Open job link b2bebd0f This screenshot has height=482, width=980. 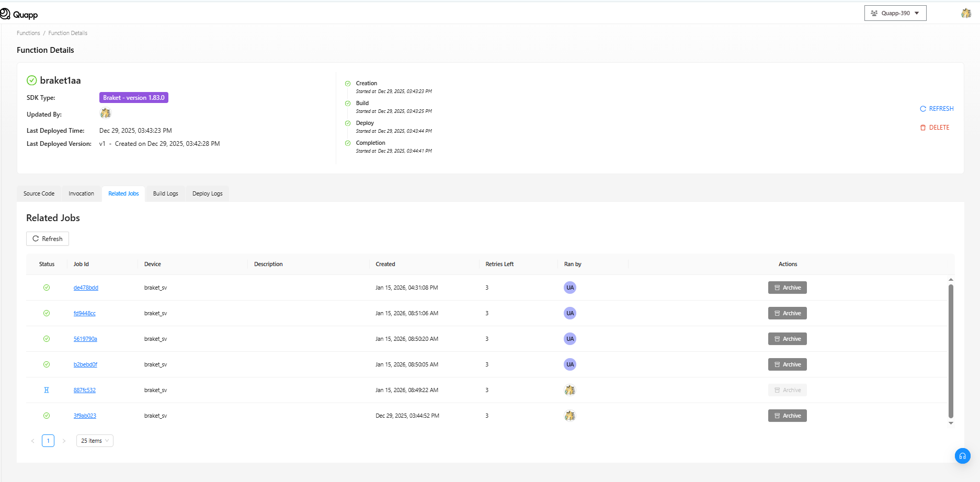[x=85, y=364]
